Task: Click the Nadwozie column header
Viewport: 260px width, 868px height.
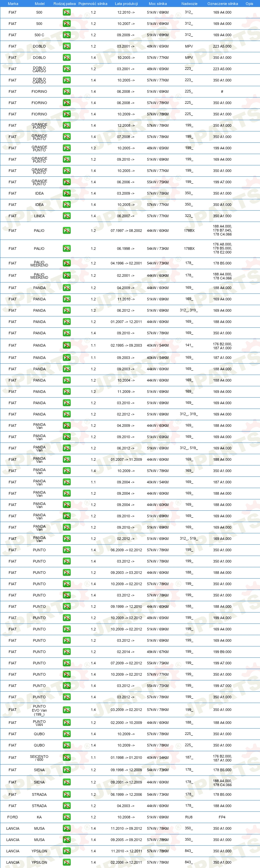Action: point(189,4)
